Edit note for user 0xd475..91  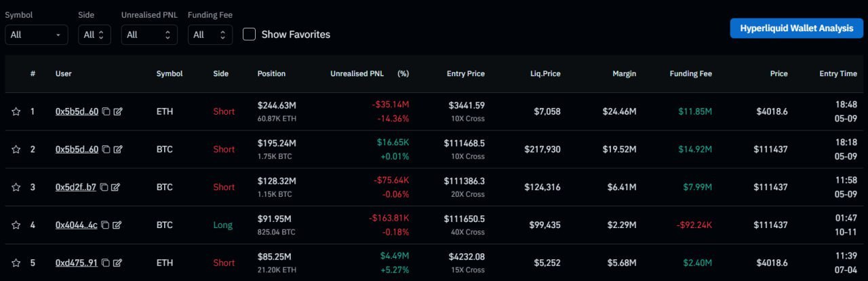118,263
